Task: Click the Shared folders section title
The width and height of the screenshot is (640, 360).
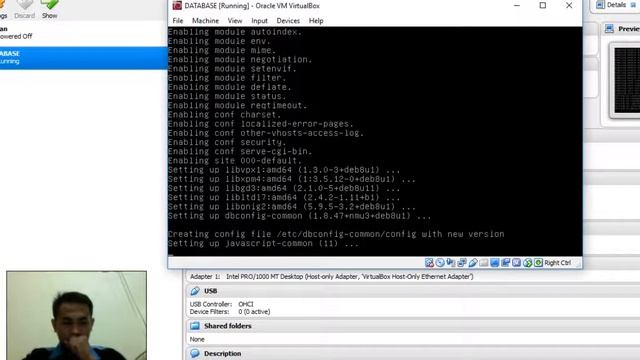Action: (228, 326)
